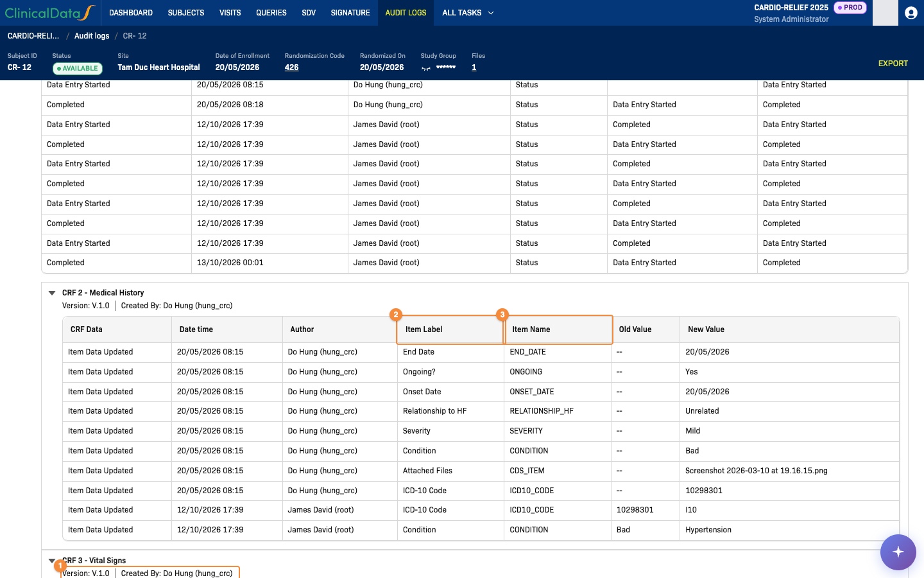Click the CRF Data column header
Viewport: 924px width, 578px height.
pos(117,329)
